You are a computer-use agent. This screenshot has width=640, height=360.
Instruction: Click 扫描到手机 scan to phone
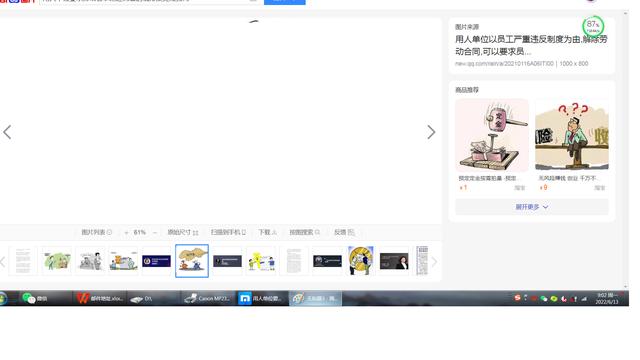[228, 232]
